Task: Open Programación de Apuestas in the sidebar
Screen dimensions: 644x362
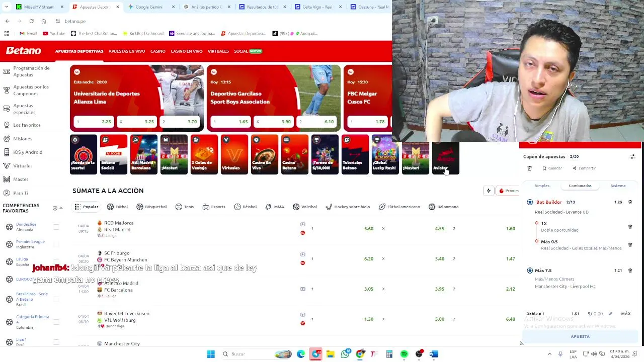Action: tap(31, 71)
